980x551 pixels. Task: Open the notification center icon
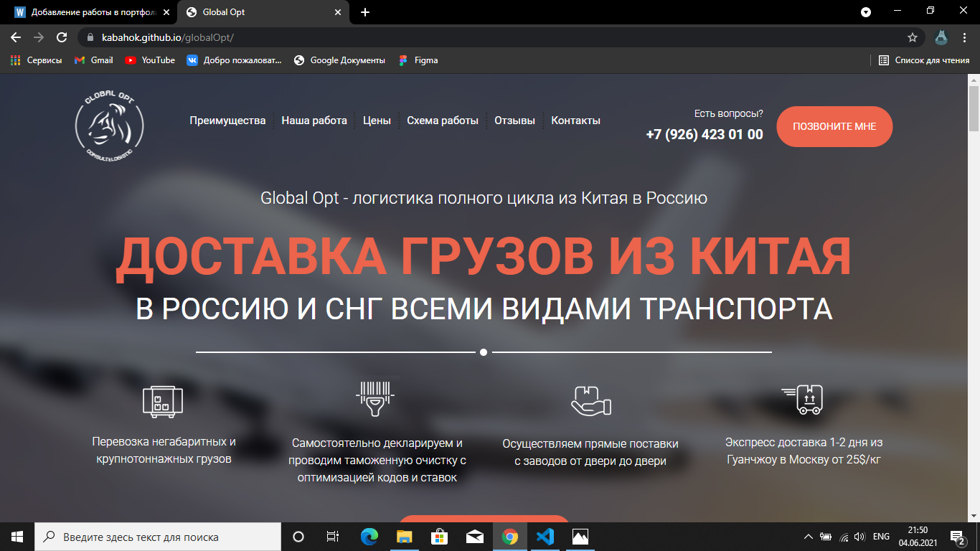(958, 537)
